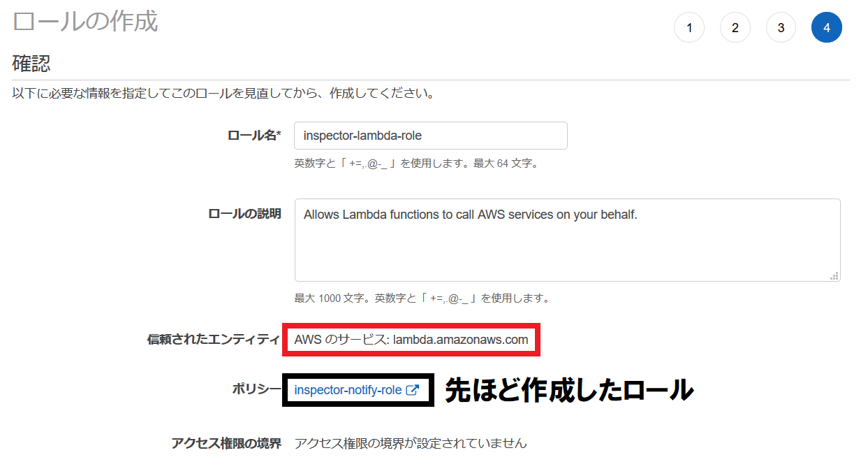
Task: Click the role name field inspector-lambda-role
Action: (x=431, y=136)
